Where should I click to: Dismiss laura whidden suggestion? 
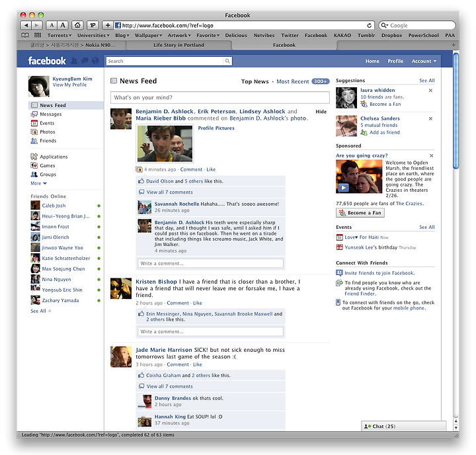click(430, 90)
